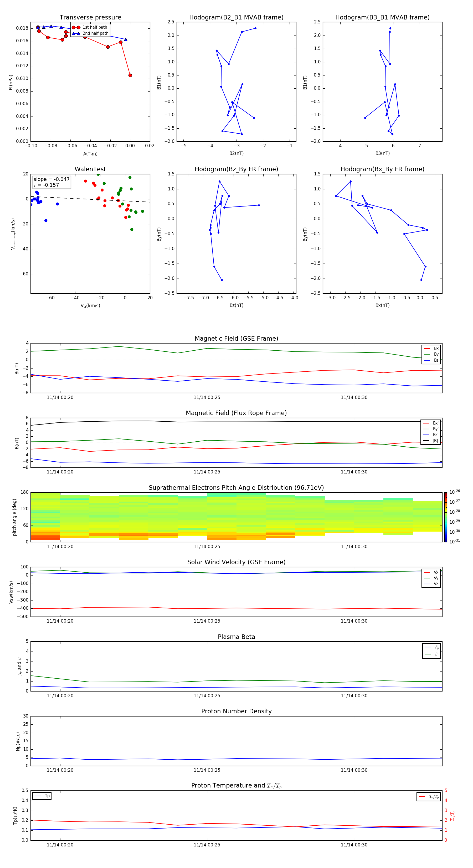Click the 'Bx' entry in GSE magnetic field legend
The height and width of the screenshot is (868, 473).
click(431, 349)
